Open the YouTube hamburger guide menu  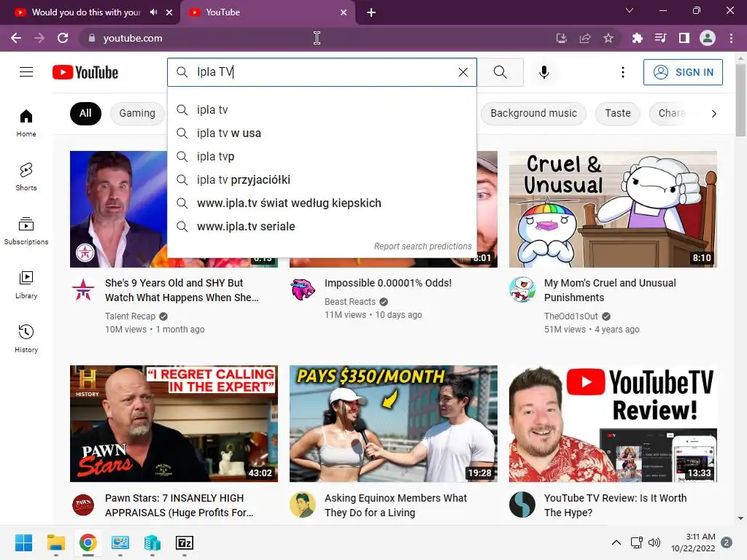click(x=26, y=72)
